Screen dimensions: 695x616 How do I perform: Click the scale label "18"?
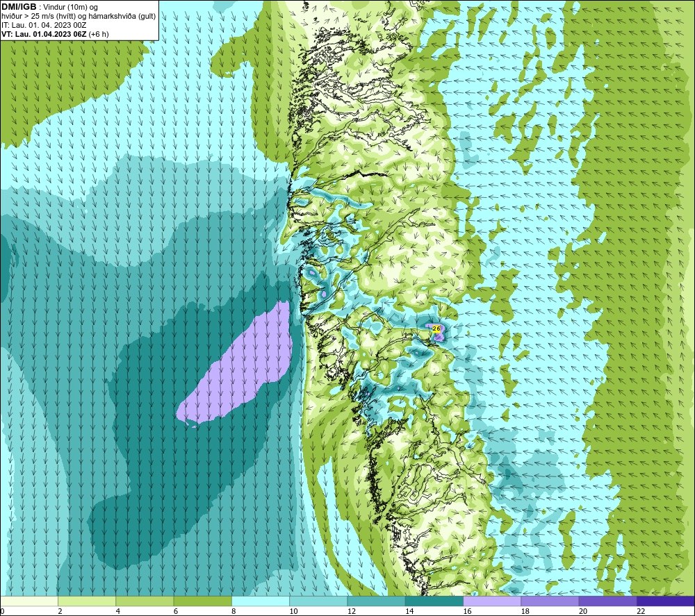(x=525, y=612)
